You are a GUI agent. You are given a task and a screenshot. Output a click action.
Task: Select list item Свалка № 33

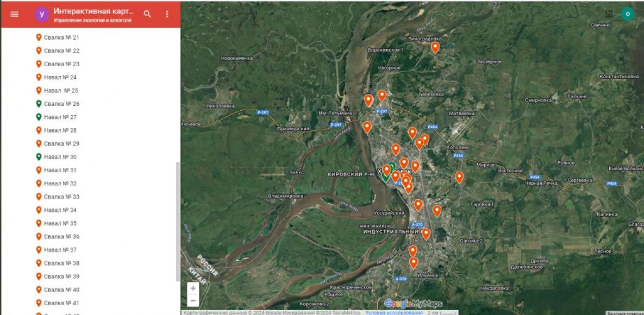pos(61,197)
